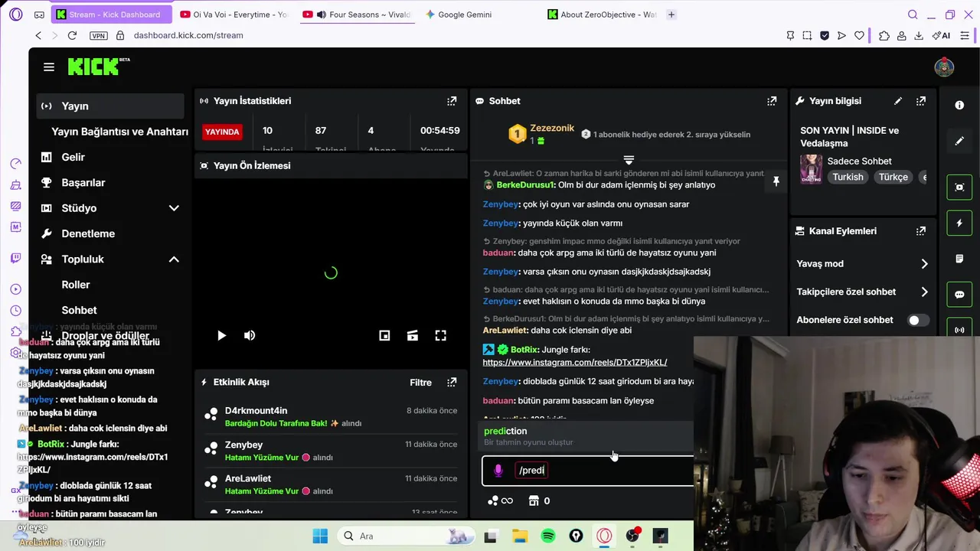The height and width of the screenshot is (551, 980).
Task: Open Takipçilere özel sohbet settings
Action: coord(862,292)
